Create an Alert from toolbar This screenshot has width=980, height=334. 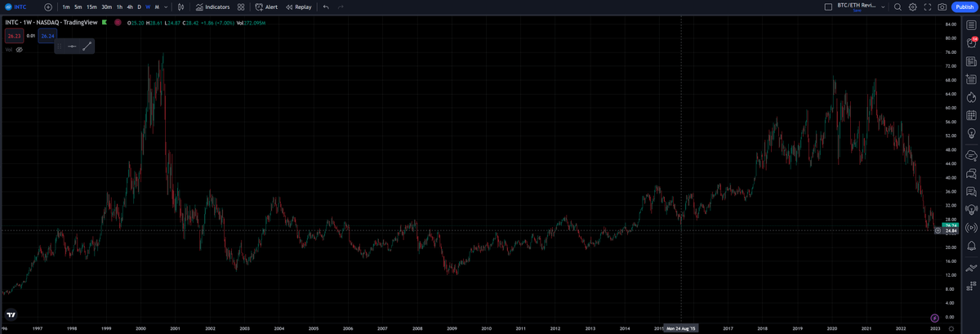(x=266, y=7)
